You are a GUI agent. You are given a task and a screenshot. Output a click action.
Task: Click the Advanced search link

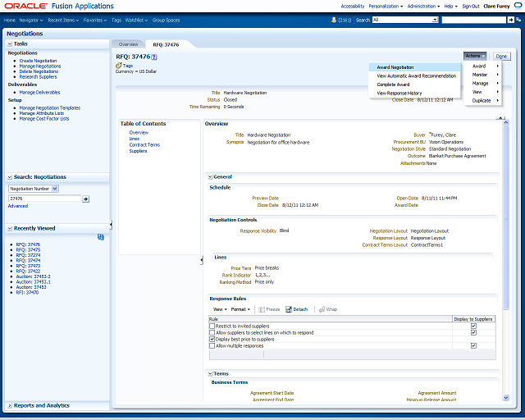point(18,206)
